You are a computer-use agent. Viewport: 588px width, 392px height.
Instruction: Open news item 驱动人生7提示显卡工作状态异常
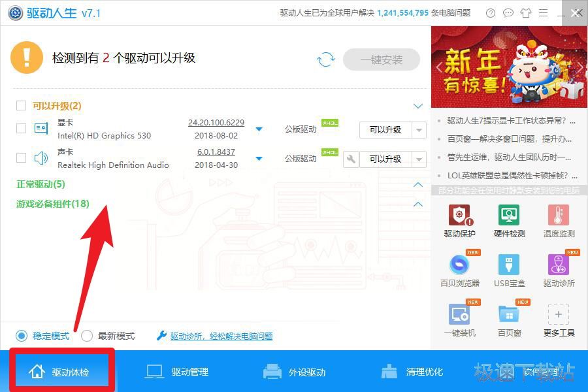(511, 121)
